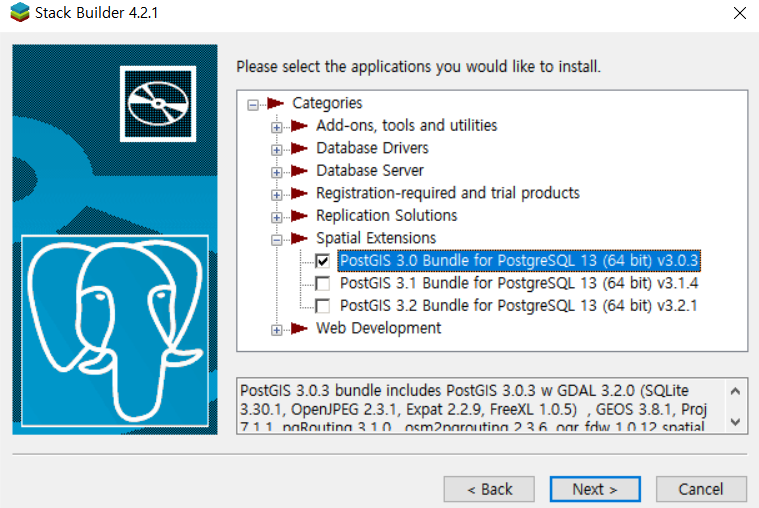Click the arrow icon beside Registration-required and trial products
Screen dimensions: 759x508
[x=299, y=193]
